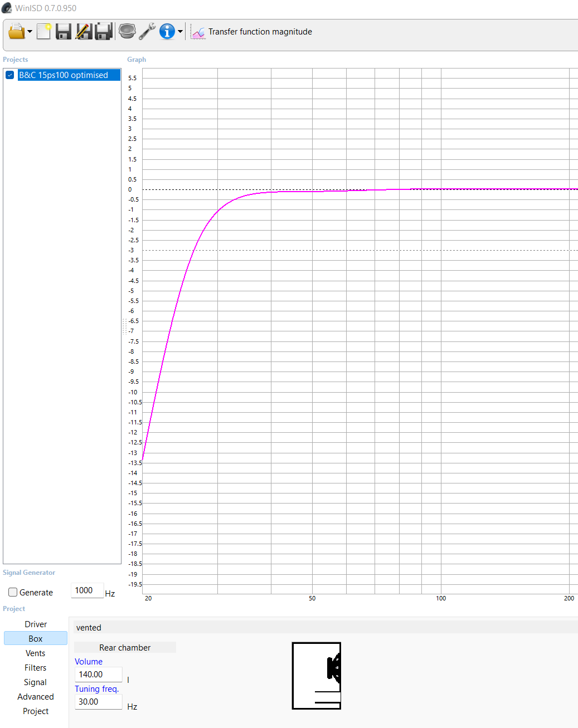
Task: Click the Volume link label
Action: point(89,662)
